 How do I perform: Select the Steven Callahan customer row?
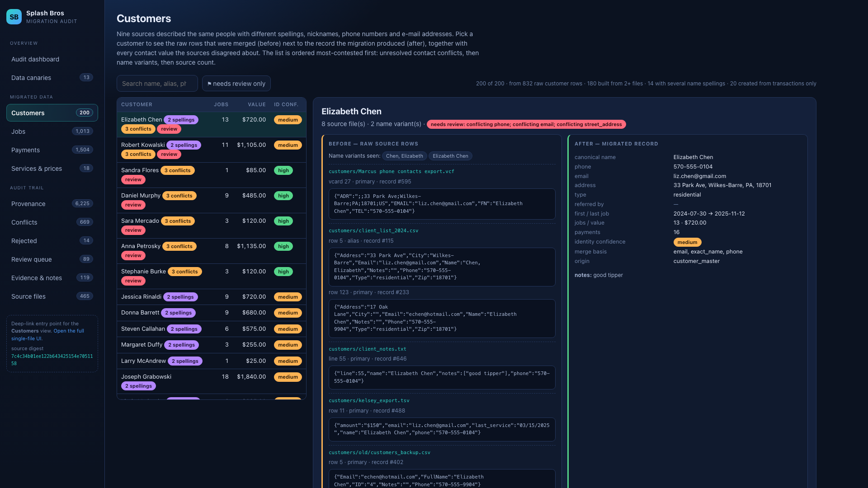coord(211,329)
